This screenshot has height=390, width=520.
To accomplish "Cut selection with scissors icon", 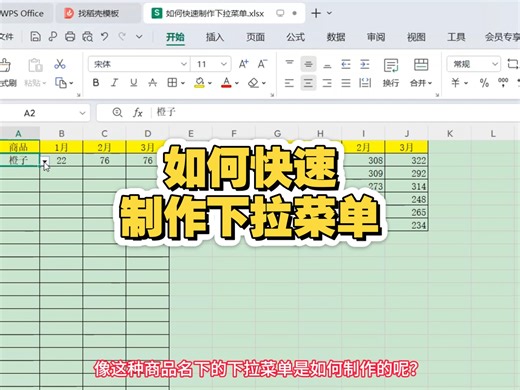I will (x=60, y=64).
